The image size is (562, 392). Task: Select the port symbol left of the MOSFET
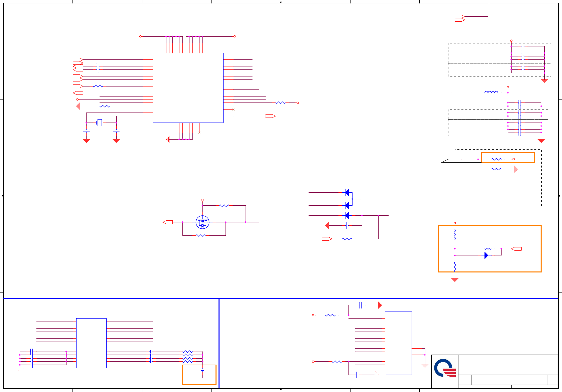(x=167, y=222)
